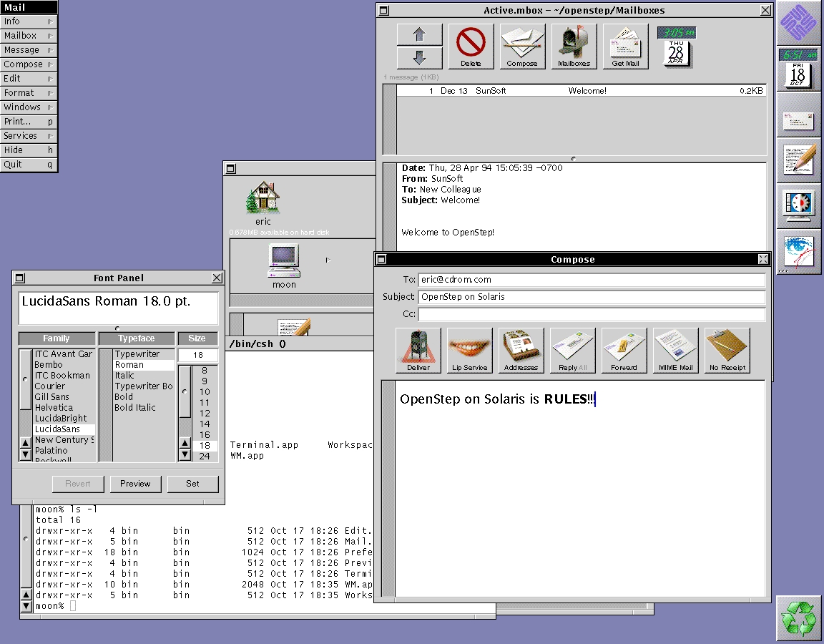
Task: Select Bold Italic in the Typeface list
Action: tap(135, 408)
